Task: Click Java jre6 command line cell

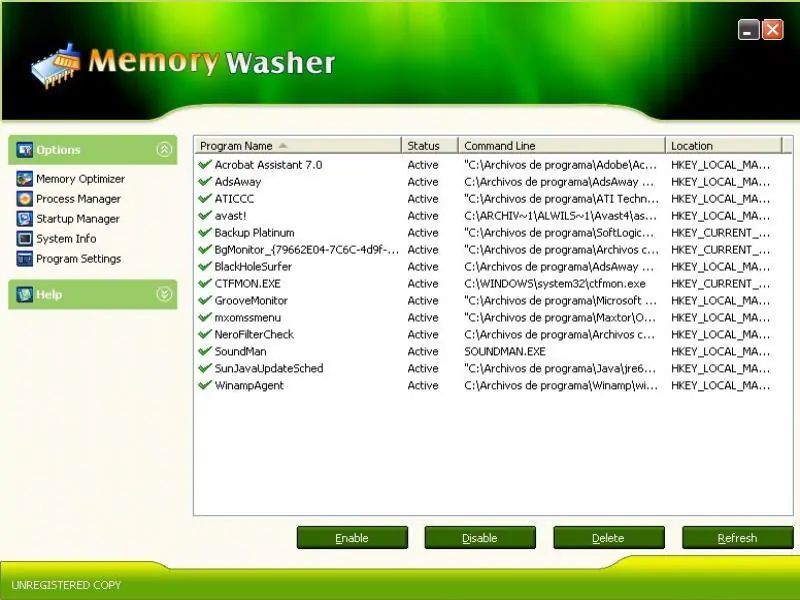Action: pos(560,368)
